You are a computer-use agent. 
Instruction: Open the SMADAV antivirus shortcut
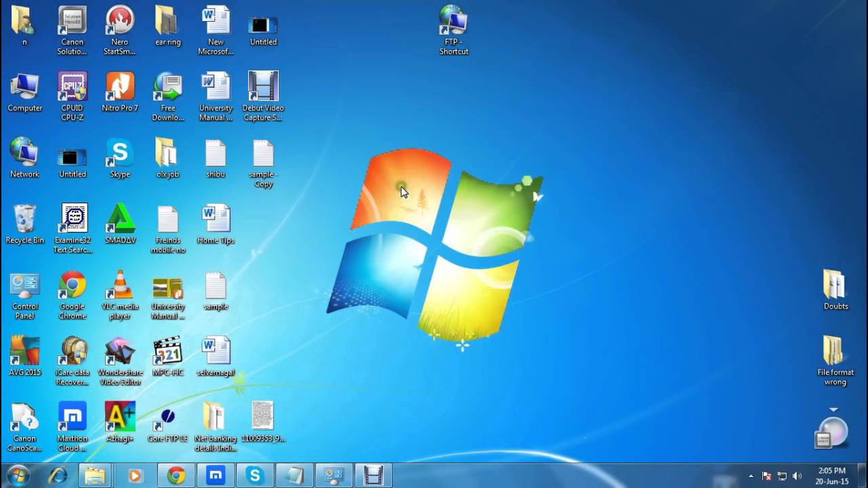(120, 224)
